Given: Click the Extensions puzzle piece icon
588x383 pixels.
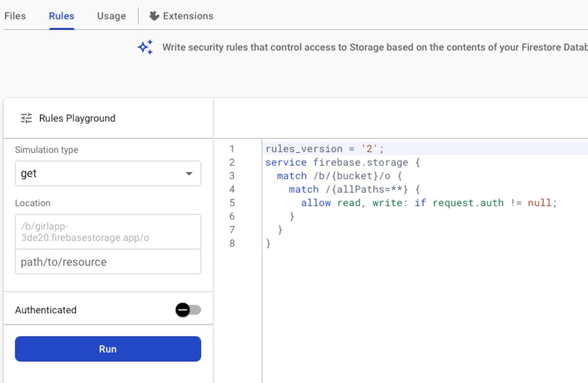Looking at the screenshot, I should [x=154, y=16].
